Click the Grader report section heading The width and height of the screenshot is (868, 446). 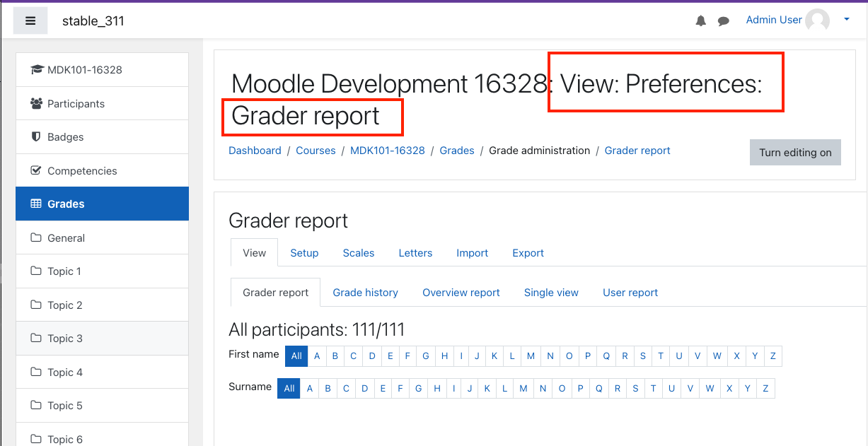pos(289,221)
